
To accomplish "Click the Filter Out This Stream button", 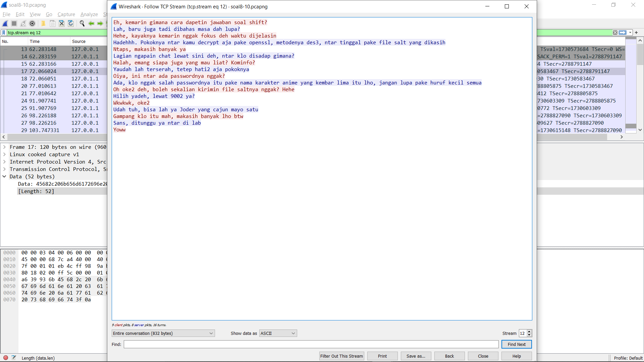I will point(341,356).
